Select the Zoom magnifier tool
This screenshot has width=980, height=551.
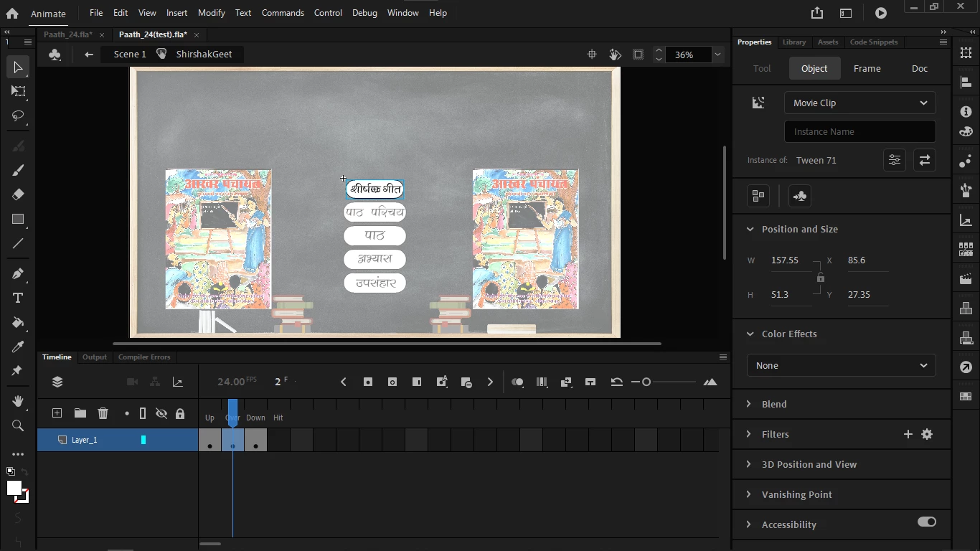[x=18, y=425]
